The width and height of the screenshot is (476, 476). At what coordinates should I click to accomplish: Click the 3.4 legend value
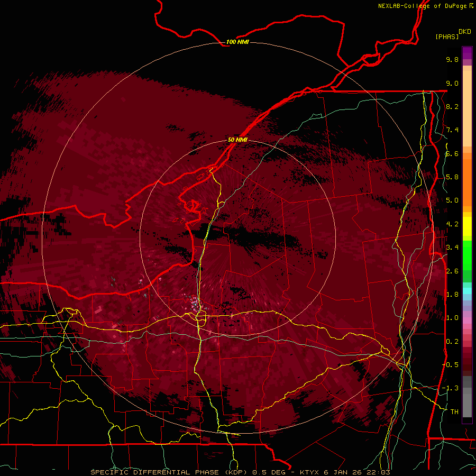(x=452, y=248)
